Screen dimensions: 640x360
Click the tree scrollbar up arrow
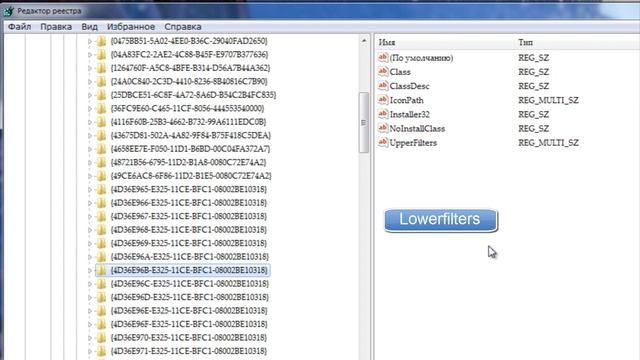coord(364,40)
